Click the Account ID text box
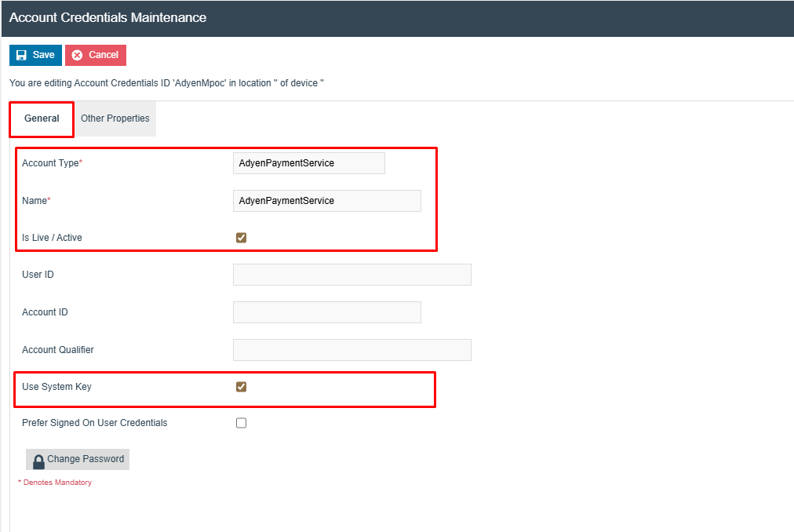794x532 pixels. [326, 312]
